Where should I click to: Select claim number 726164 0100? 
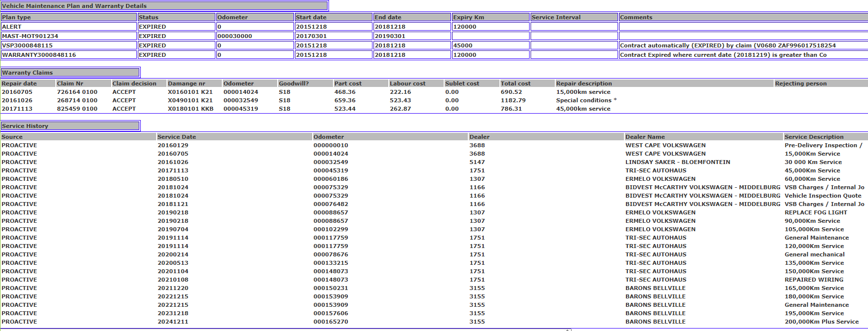pos(77,92)
